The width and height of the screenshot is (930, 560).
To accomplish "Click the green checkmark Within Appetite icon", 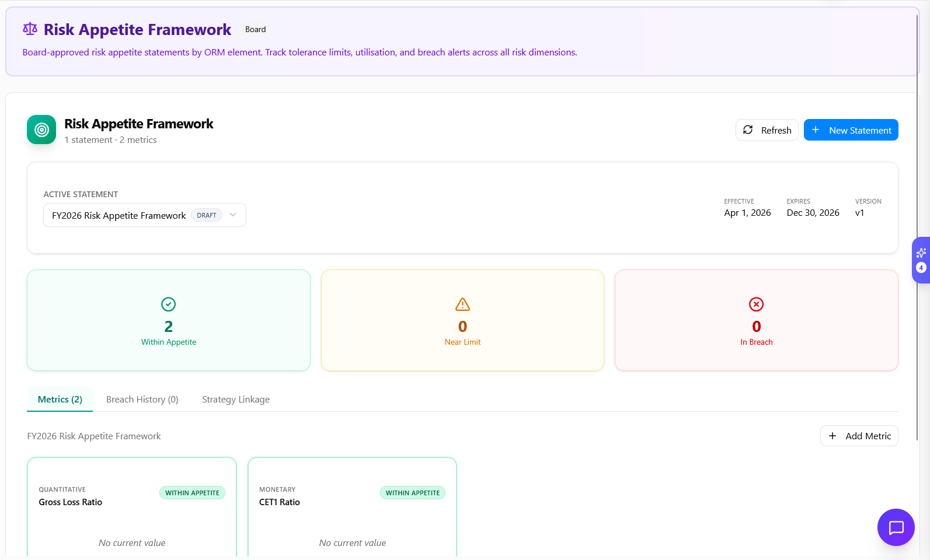I will click(x=168, y=304).
